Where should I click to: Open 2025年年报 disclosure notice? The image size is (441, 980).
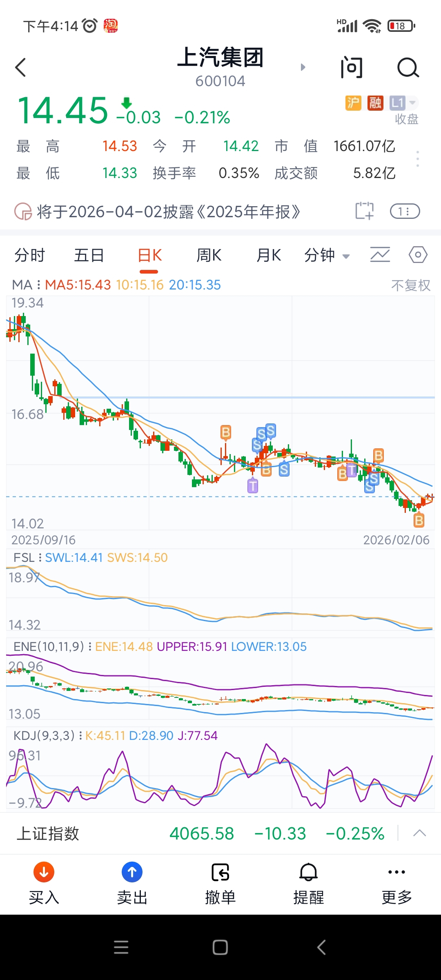[168, 212]
